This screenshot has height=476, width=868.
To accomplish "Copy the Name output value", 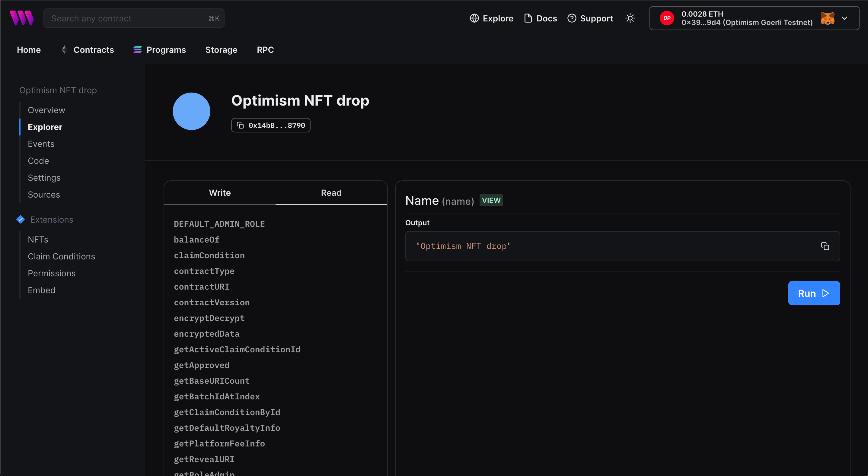I will click(x=825, y=246).
